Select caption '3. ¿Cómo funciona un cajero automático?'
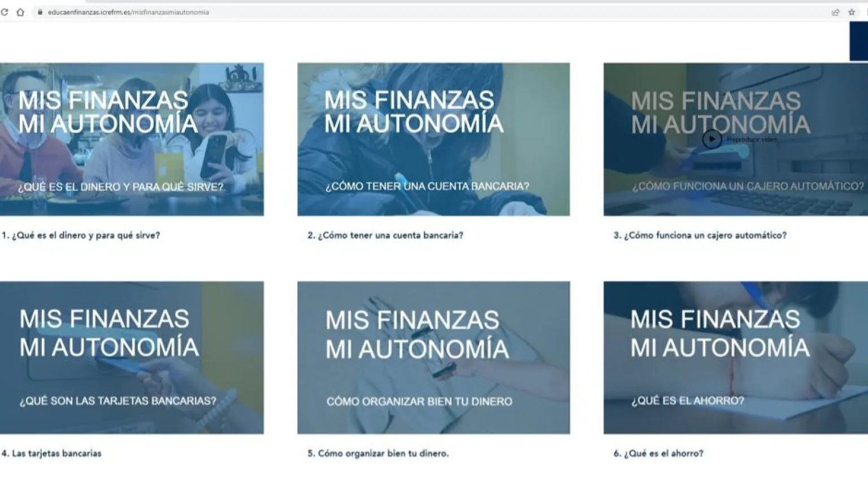The height and width of the screenshot is (488, 868). [700, 236]
